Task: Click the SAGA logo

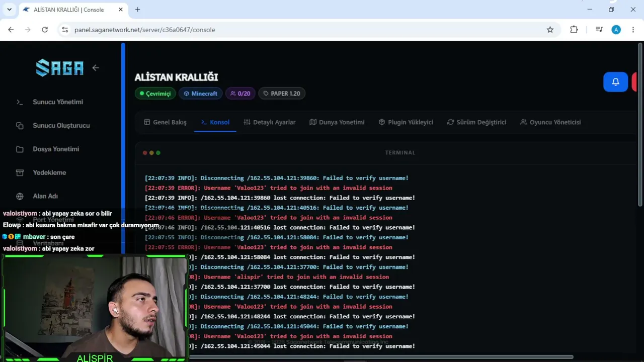Action: [60, 67]
